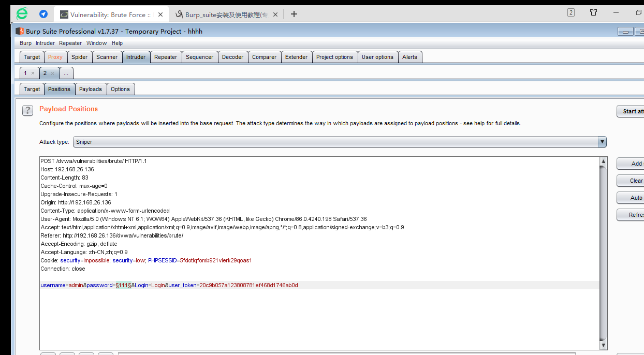Click the Refresh button

point(631,215)
